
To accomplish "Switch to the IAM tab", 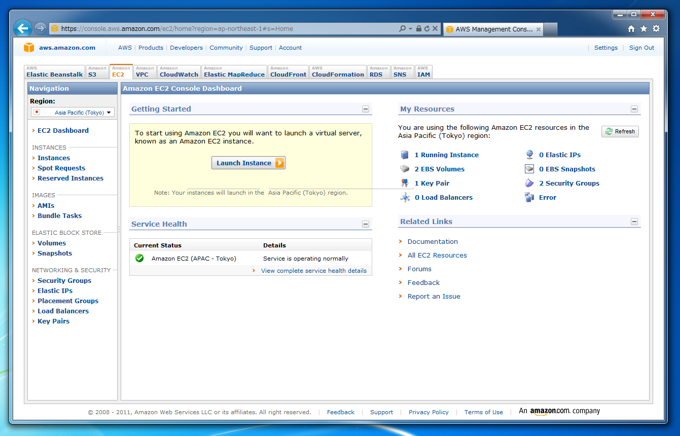I will (424, 72).
